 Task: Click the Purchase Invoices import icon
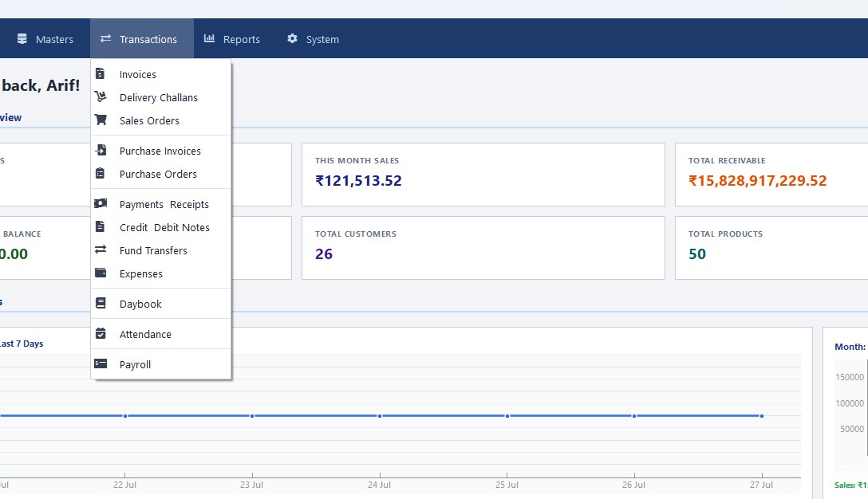[x=101, y=151]
